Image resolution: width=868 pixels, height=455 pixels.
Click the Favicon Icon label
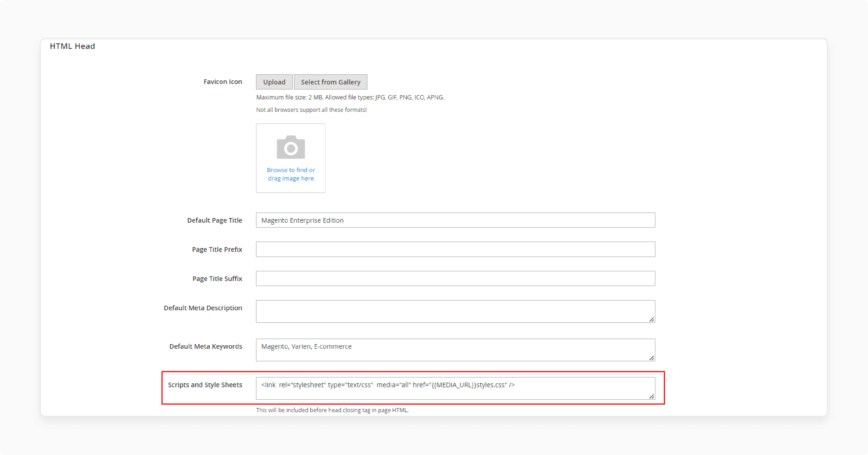point(223,82)
